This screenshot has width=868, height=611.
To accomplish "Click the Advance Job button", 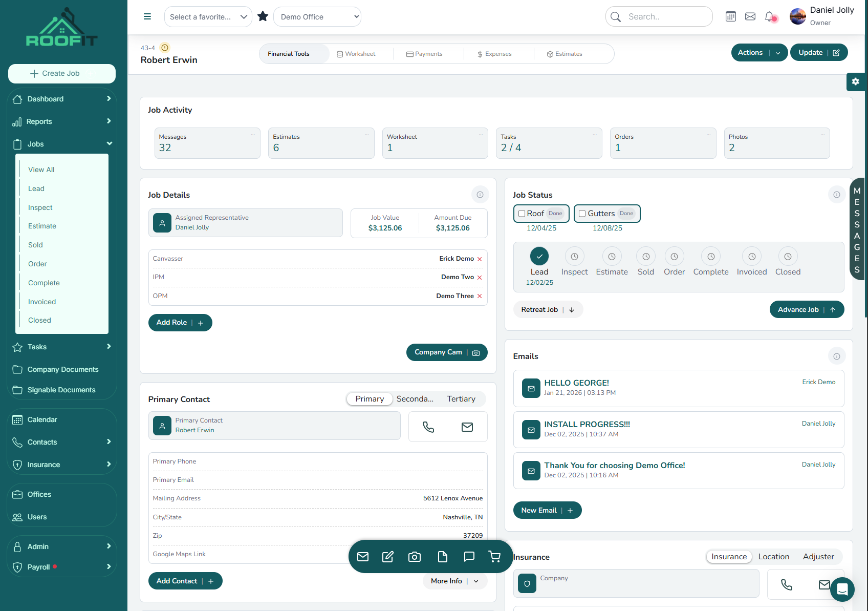I will coord(806,309).
